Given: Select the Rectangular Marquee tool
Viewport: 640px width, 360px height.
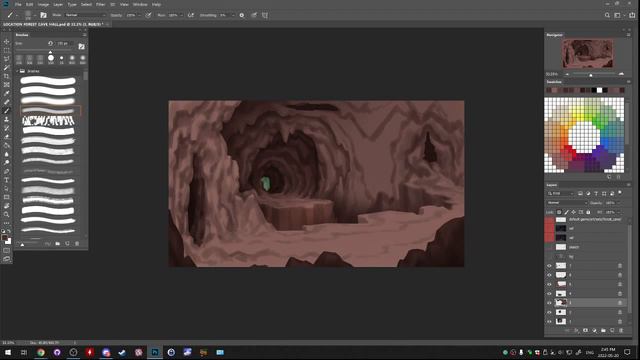Looking at the screenshot, I should (7, 50).
